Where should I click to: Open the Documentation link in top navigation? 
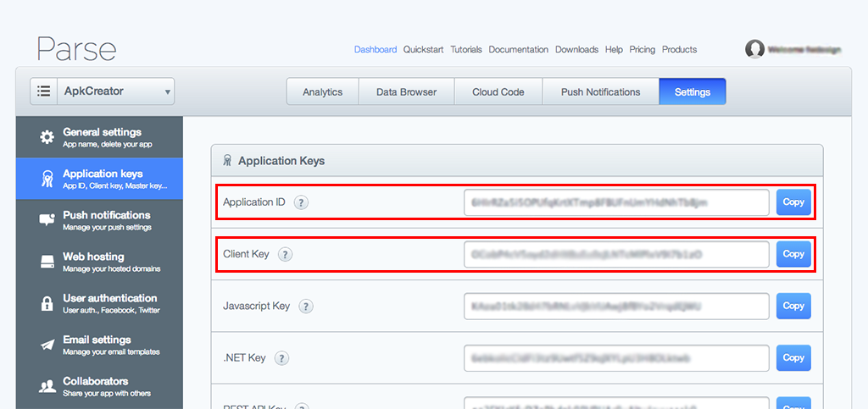[x=519, y=50]
